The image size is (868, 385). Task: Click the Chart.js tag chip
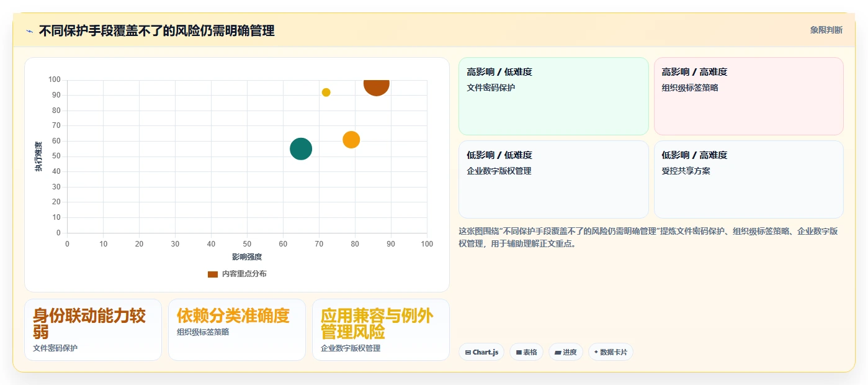[x=481, y=352]
